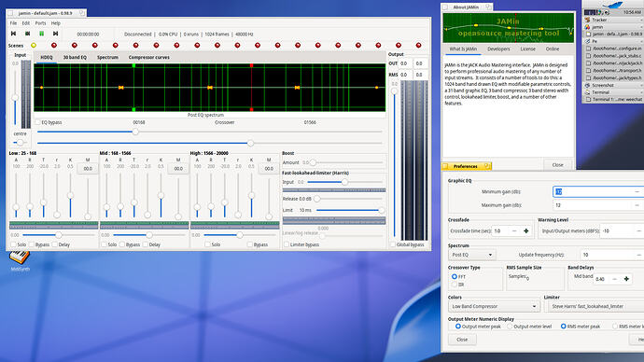
Task: Click the red high crossover marker atop the EQ graph
Action: [x=251, y=65]
